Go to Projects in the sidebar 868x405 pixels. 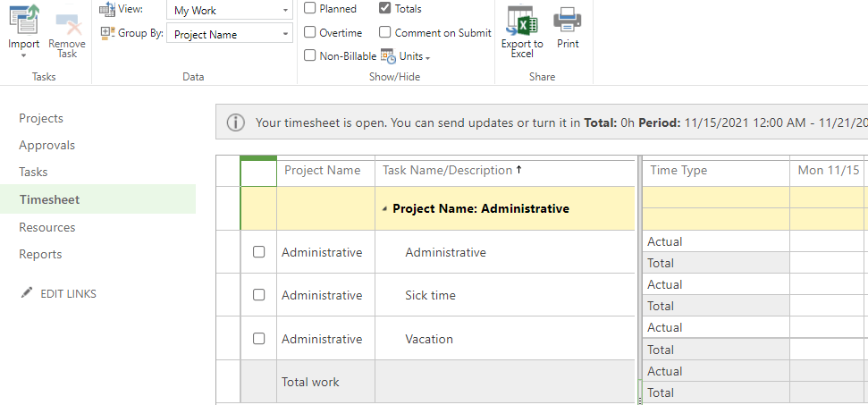point(41,118)
